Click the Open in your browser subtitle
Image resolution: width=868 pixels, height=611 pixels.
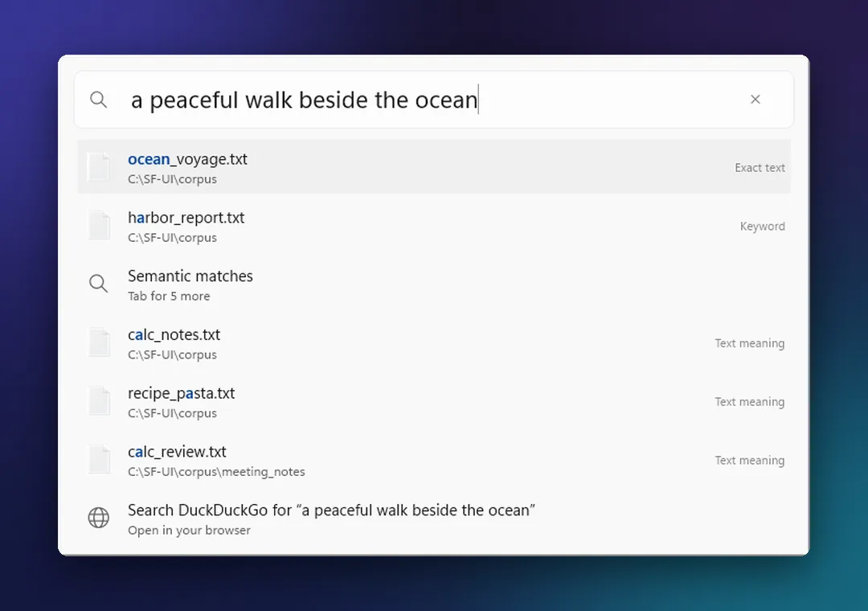click(189, 531)
